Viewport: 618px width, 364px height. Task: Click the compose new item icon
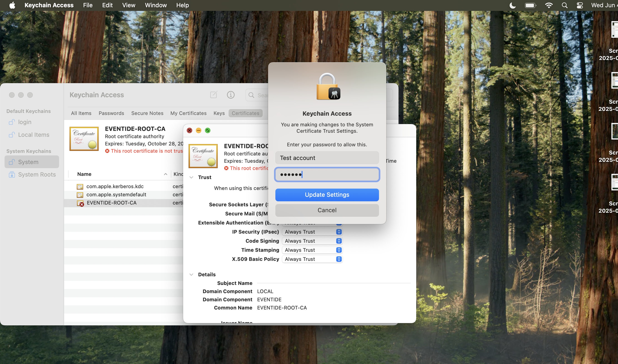point(213,95)
